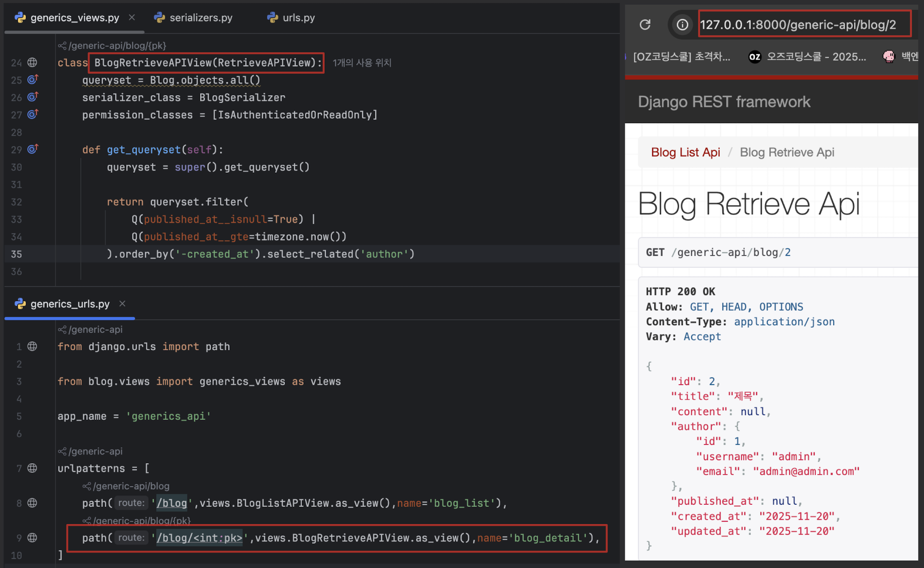Click override gutter icon on line 25
This screenshot has height=568, width=924.
[33, 80]
